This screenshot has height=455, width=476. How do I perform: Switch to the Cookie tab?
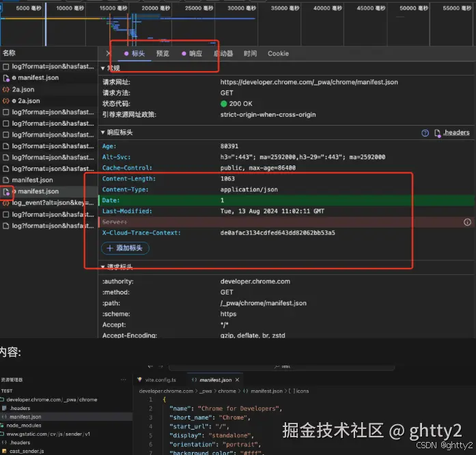pyautogui.click(x=278, y=53)
